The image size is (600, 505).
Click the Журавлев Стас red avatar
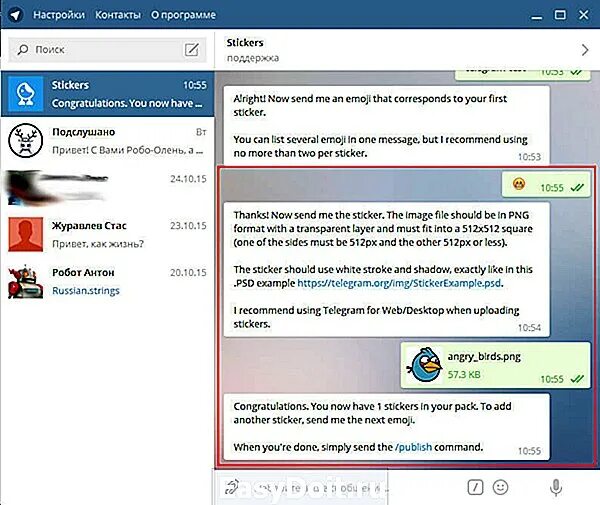26,234
